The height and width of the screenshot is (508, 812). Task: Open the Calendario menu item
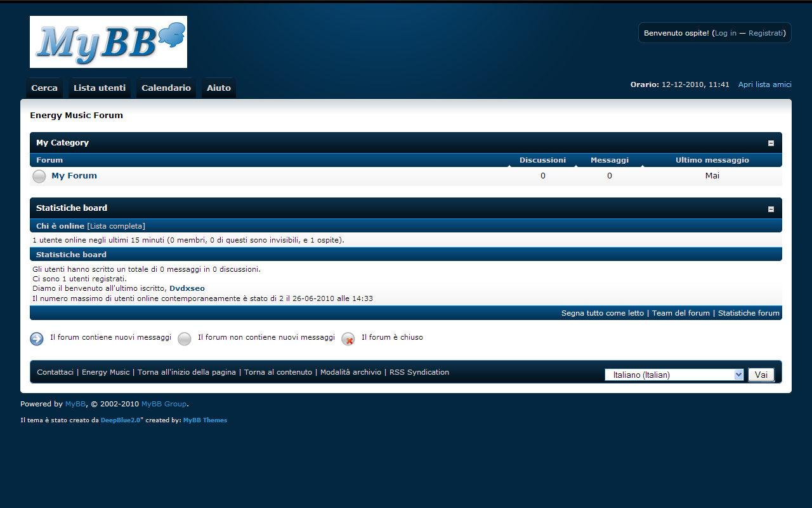pyautogui.click(x=166, y=88)
